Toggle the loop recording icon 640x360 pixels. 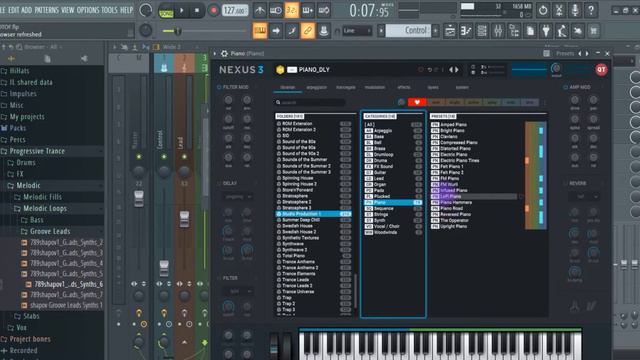pos(324,10)
